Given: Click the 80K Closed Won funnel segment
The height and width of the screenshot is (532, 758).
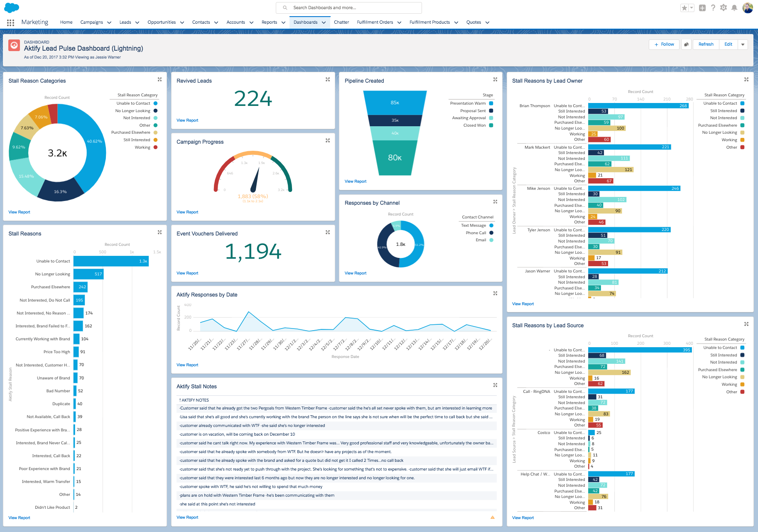Looking at the screenshot, I should click(x=395, y=158).
